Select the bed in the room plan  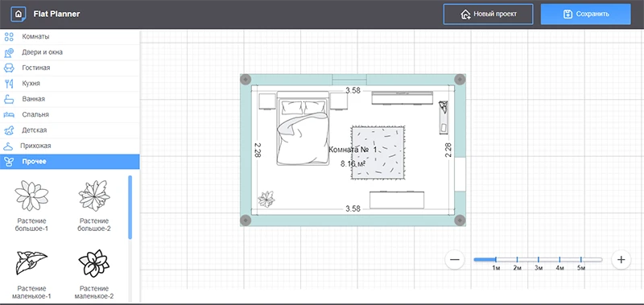[303, 128]
